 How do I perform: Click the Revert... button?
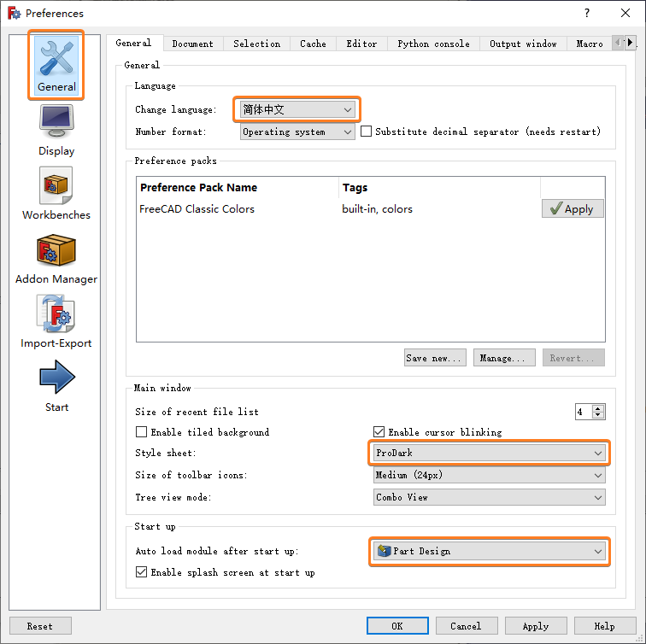pyautogui.click(x=573, y=358)
